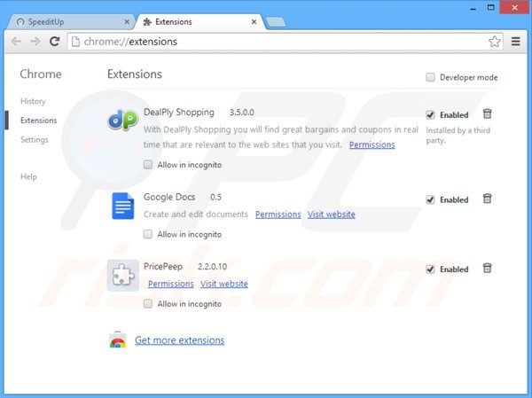Click the Chrome Web Store icon
Image resolution: width=532 pixels, height=398 pixels.
(x=118, y=339)
